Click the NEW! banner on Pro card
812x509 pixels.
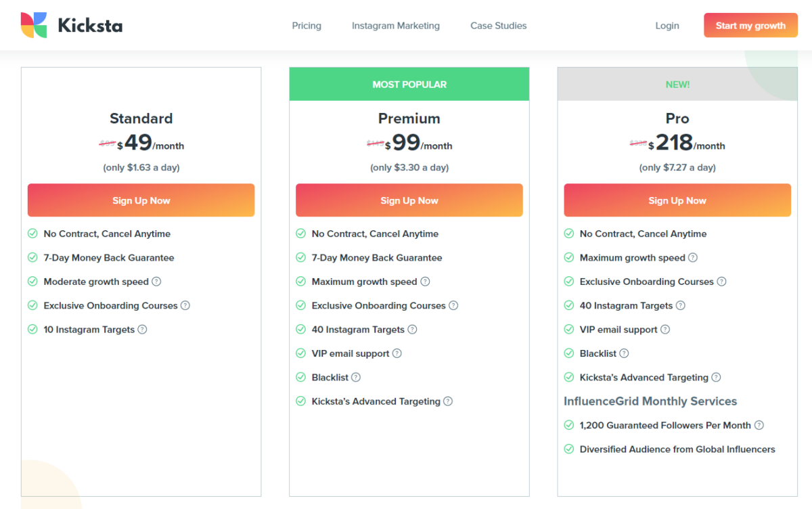pyautogui.click(x=677, y=85)
